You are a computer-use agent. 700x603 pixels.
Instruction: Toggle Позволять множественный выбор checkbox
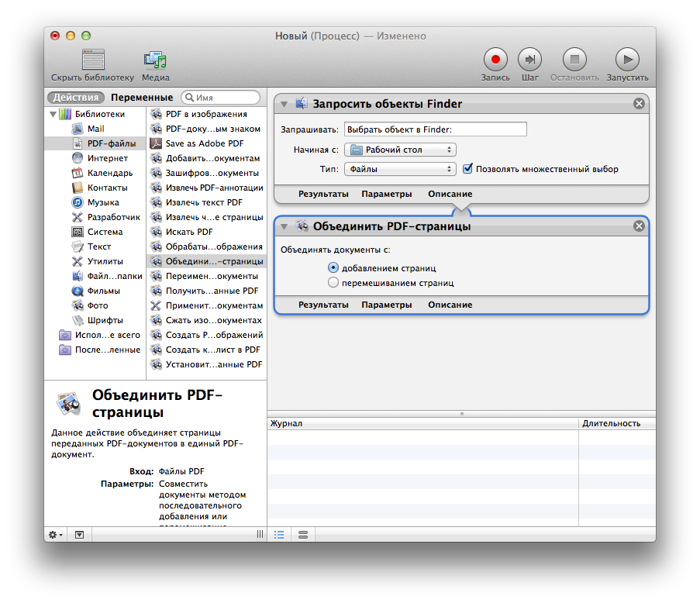[467, 169]
